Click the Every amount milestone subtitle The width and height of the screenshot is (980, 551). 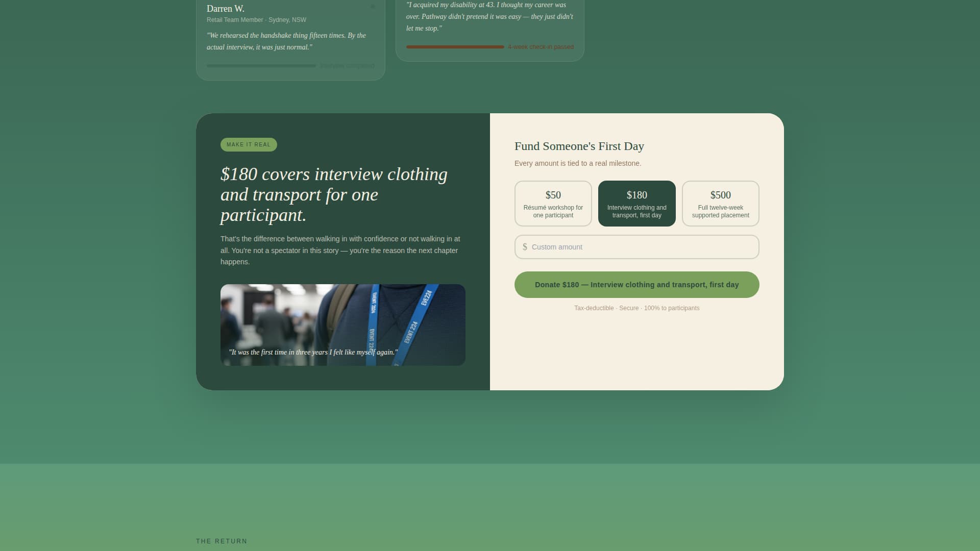click(578, 163)
